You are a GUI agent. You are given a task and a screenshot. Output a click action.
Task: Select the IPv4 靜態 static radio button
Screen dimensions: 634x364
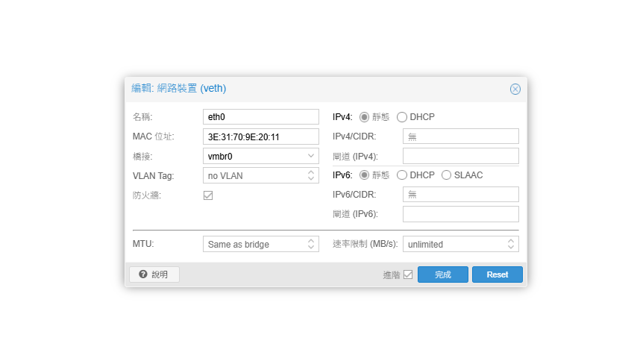click(365, 117)
